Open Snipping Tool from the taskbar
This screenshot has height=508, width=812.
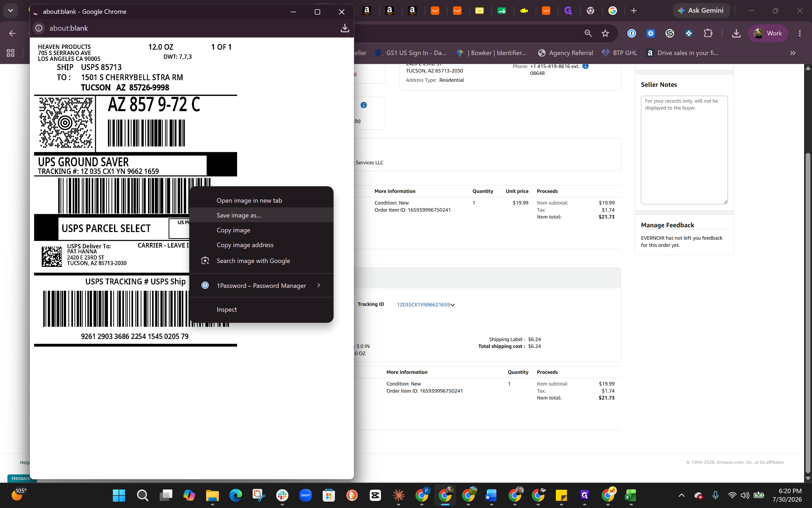tap(259, 495)
